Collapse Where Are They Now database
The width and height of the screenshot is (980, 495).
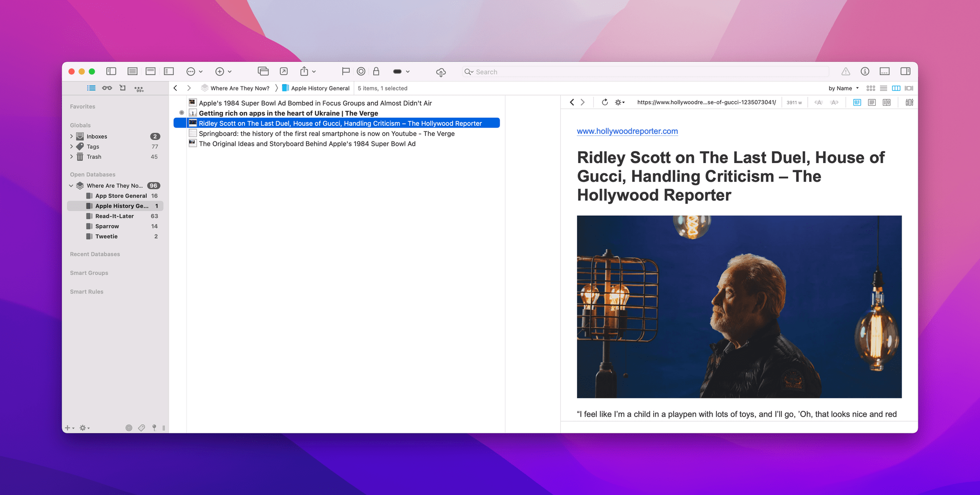(x=71, y=186)
